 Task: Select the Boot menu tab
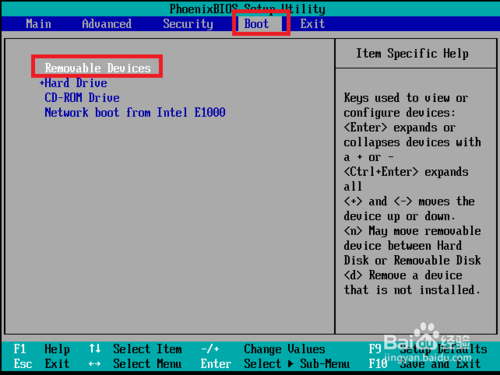256,24
